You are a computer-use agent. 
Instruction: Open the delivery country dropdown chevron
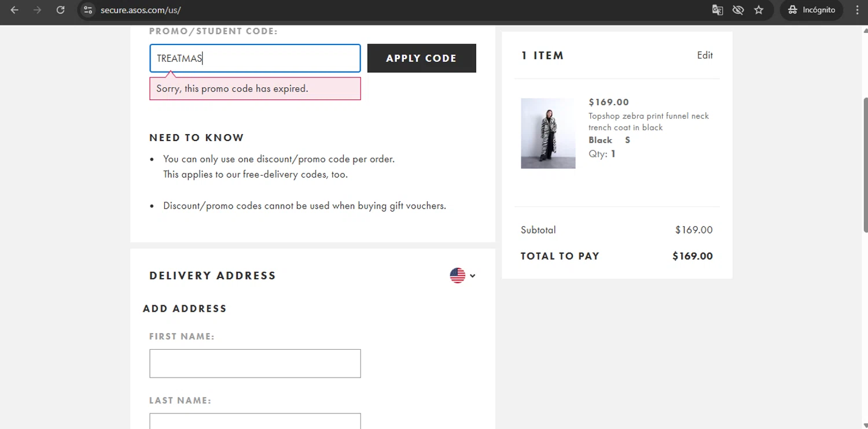pyautogui.click(x=472, y=276)
